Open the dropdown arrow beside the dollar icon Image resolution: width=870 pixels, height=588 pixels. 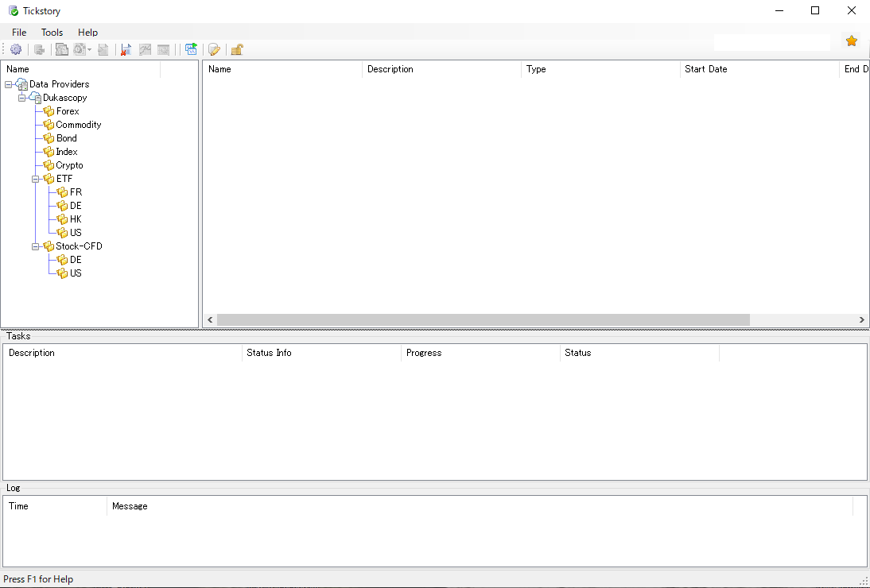pos(89,50)
